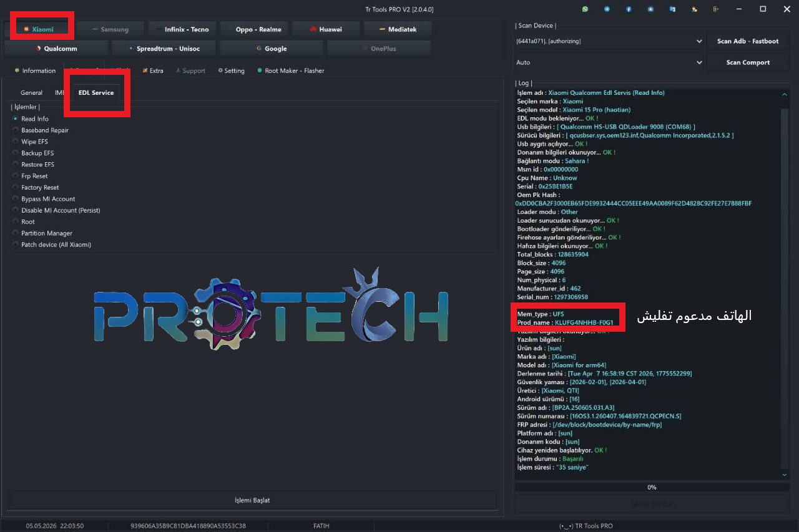The image size is (799, 532).
Task: Select the Partition Manager option
Action: point(42,233)
